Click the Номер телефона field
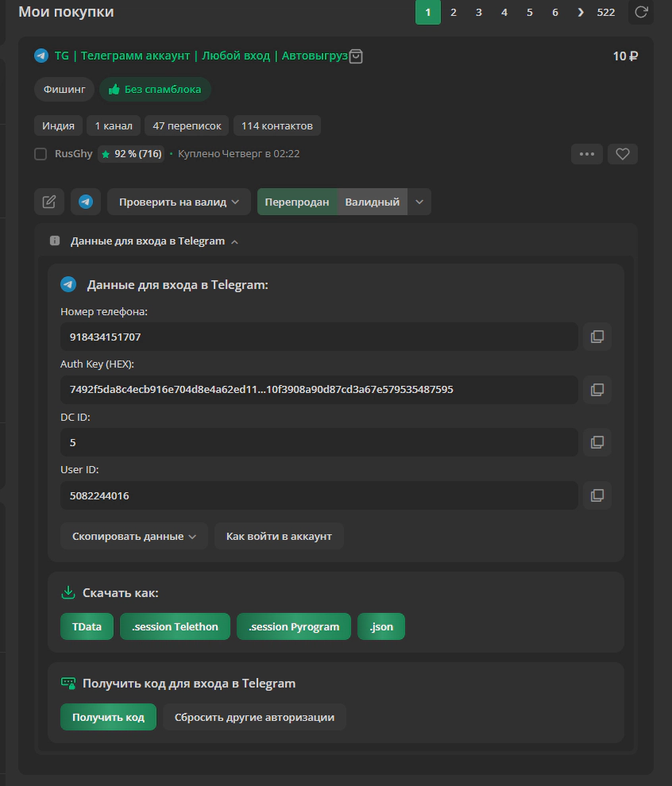Screen dimensions: 672x786 tap(319, 337)
